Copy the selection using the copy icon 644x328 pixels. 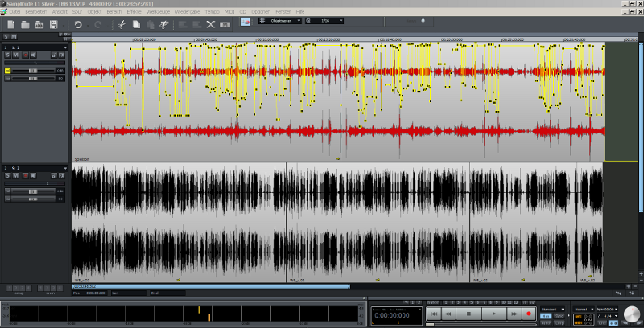(136, 25)
